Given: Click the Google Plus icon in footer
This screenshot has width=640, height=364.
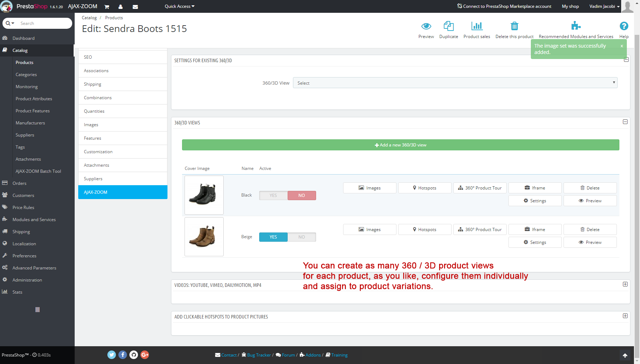Looking at the screenshot, I should [145, 355].
